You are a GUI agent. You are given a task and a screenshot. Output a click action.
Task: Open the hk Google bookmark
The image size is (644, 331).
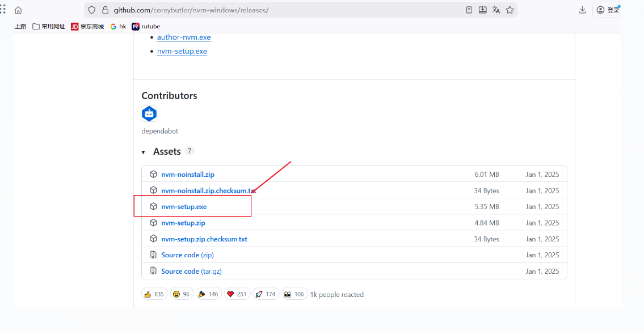[x=118, y=26]
